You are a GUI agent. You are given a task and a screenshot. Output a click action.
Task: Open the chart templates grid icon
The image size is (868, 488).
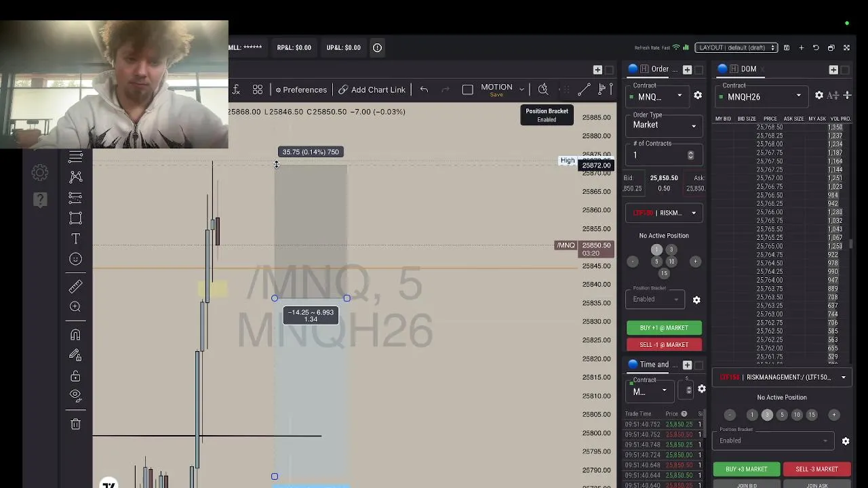tap(258, 89)
